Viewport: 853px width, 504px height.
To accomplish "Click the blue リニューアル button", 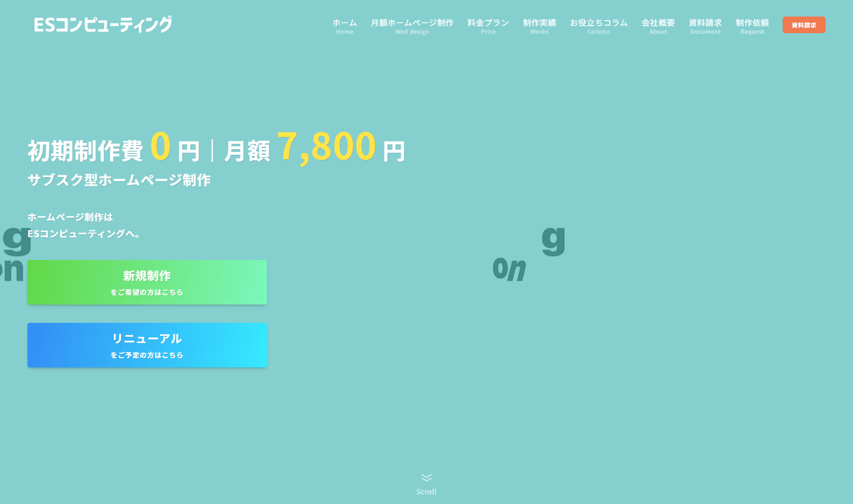I will pos(147,345).
